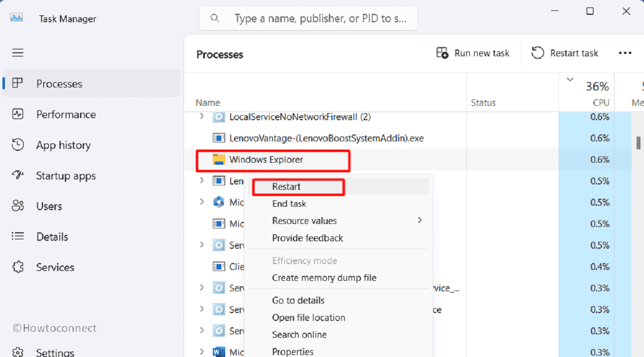Select Create memory dump file
The image size is (644, 357).
[x=338, y=278]
